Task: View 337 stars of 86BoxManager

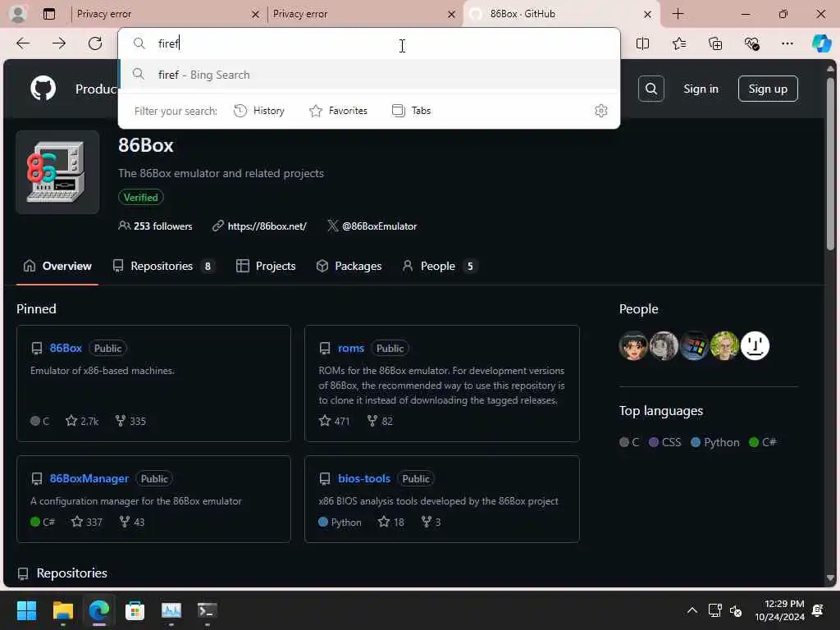Action: pos(86,521)
